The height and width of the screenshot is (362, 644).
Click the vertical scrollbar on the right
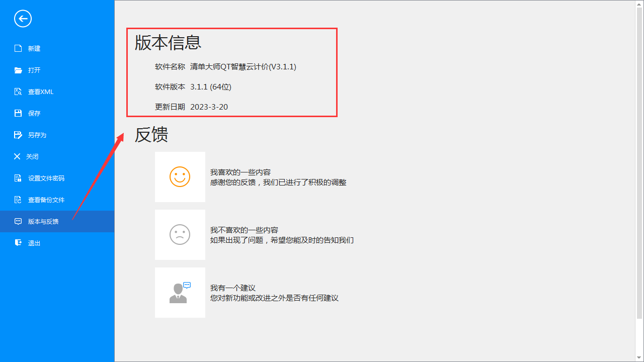click(639, 163)
